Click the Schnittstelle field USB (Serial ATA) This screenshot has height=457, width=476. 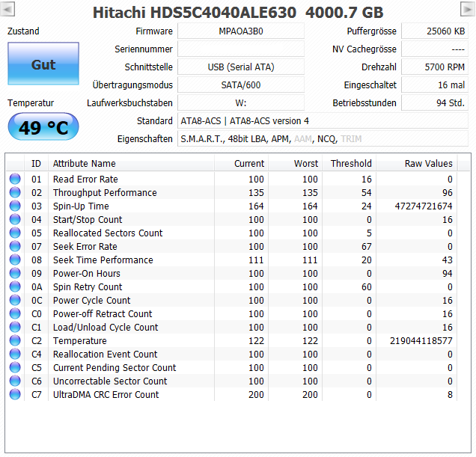[241, 67]
